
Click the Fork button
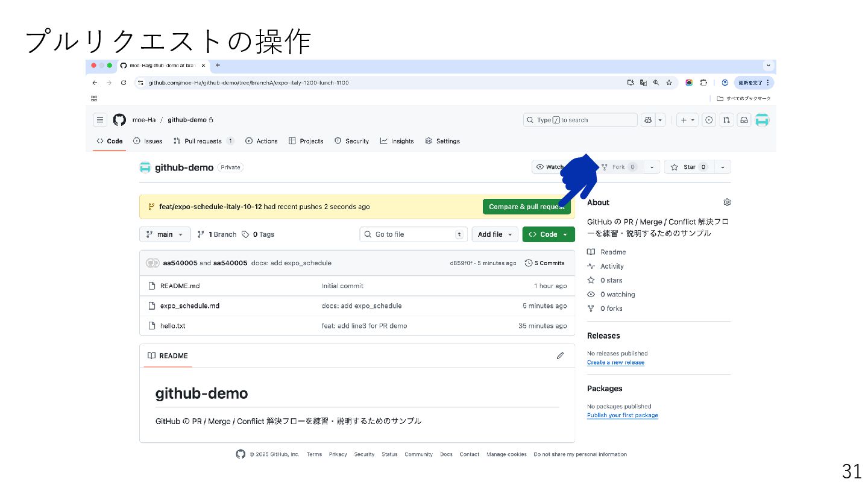620,167
